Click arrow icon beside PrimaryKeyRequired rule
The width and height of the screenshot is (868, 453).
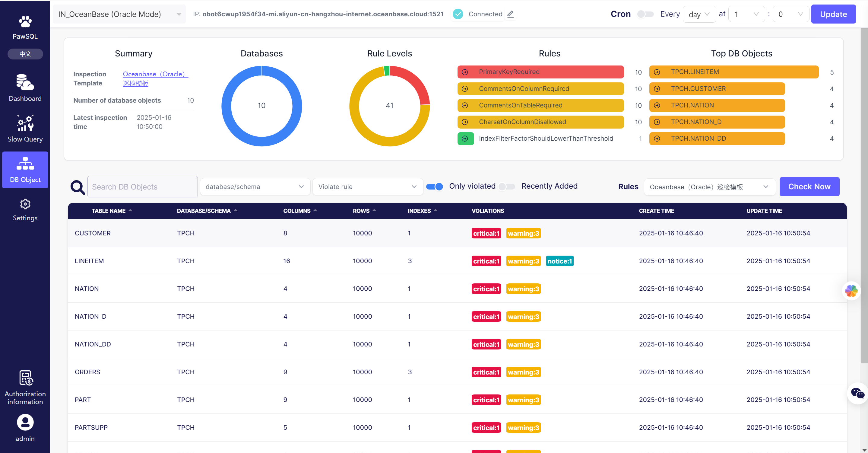coord(465,72)
